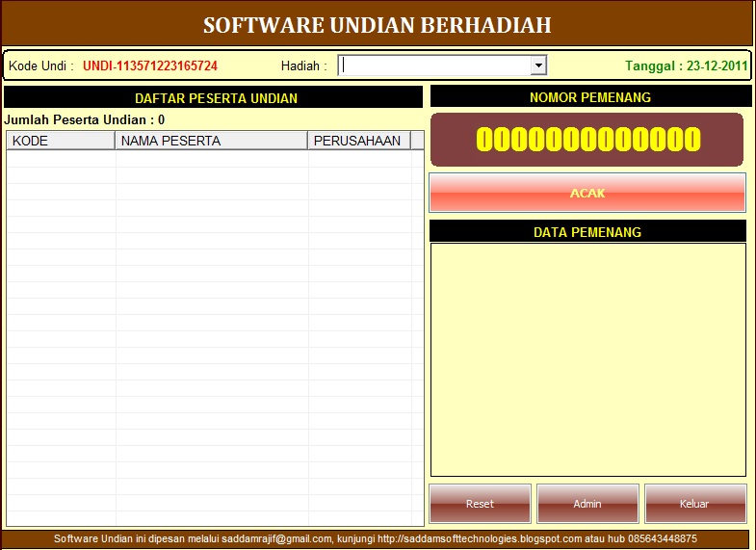Click the blank column header after PERUSAHAAN
Image resolution: width=756 pixels, height=550 pixels.
(x=417, y=141)
